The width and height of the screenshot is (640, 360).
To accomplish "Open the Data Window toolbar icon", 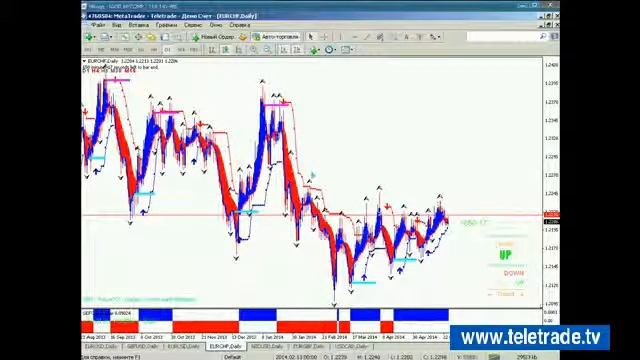I will click(x=138, y=37).
